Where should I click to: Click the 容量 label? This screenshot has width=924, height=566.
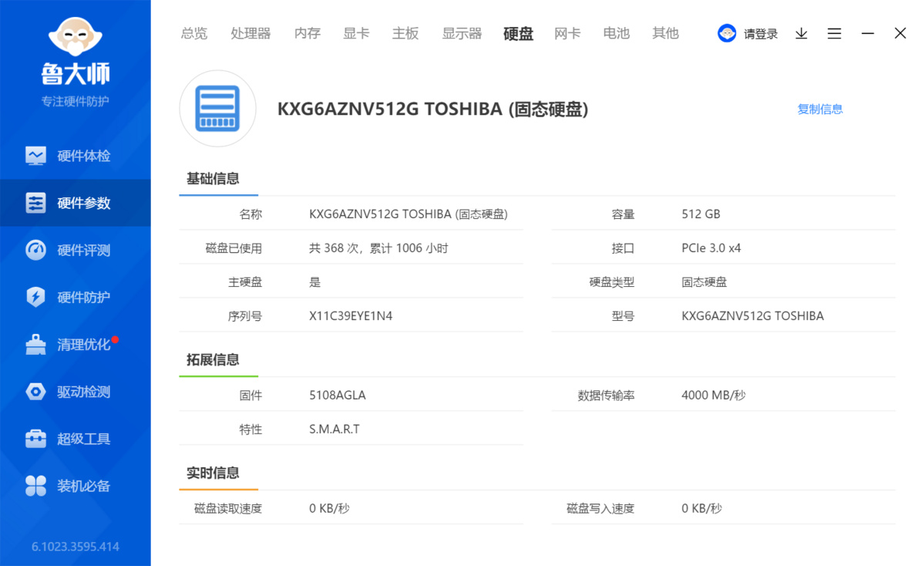[623, 214]
